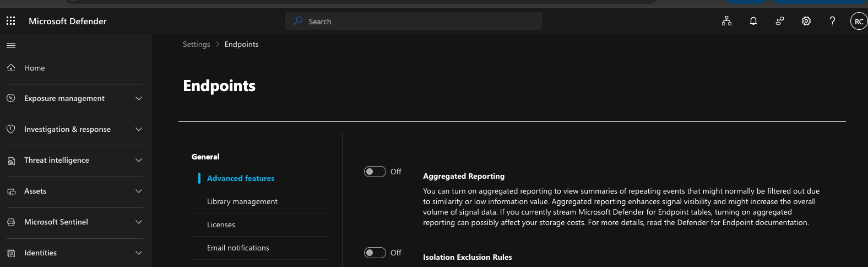Click the Settings breadcrumb link
Viewport: 868px width, 267px height.
coord(197,44)
